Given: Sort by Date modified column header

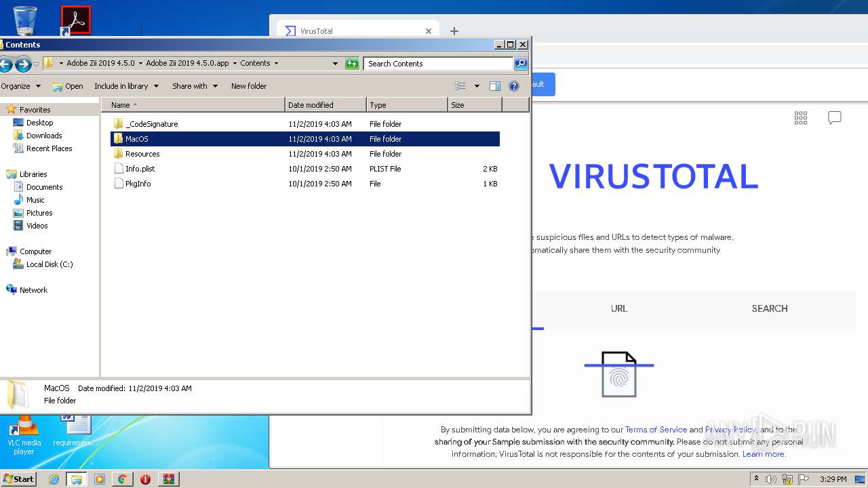Looking at the screenshot, I should [325, 105].
